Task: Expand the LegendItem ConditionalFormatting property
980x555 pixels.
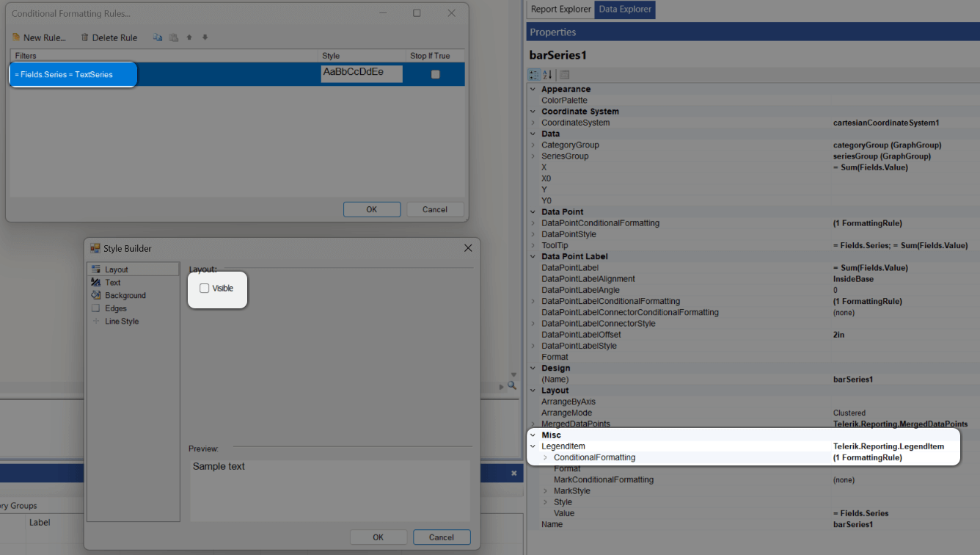Action: pos(544,457)
